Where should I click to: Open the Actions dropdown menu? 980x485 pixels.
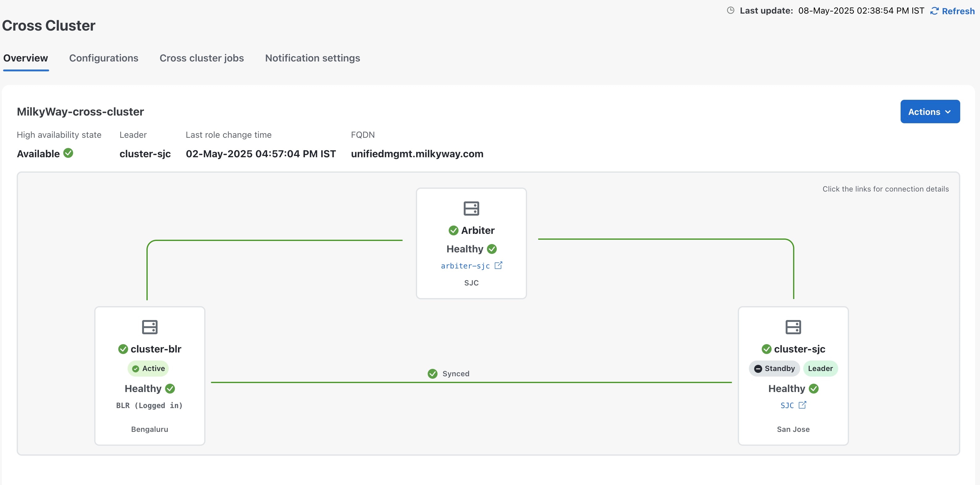[930, 112]
